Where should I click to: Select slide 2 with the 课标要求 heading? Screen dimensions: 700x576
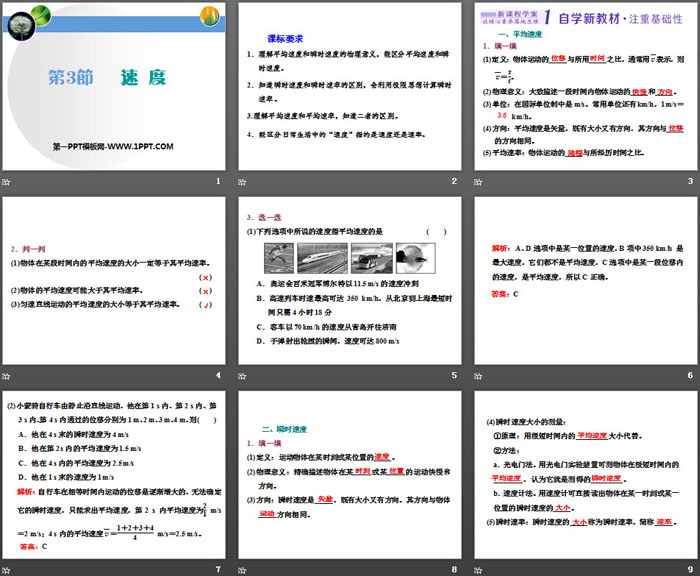(x=349, y=88)
